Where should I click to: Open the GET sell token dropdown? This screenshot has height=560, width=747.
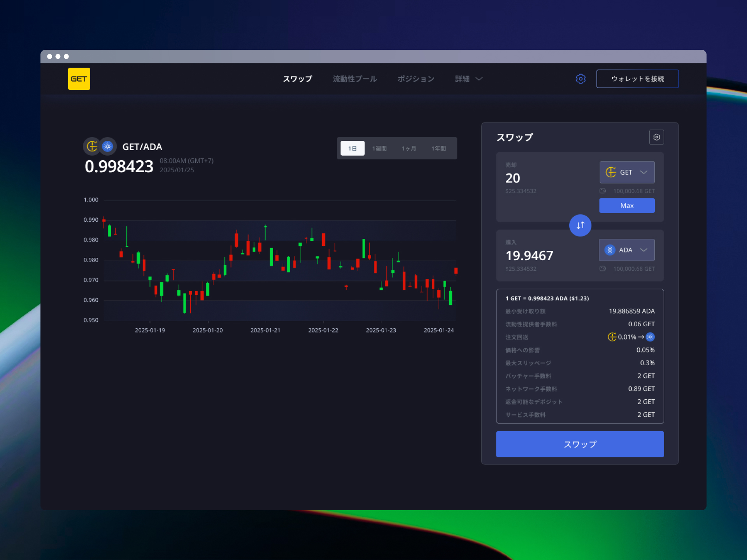[x=627, y=172]
